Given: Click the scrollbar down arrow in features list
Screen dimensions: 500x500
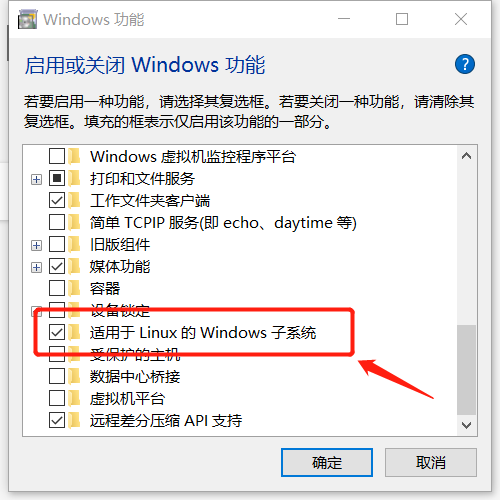Looking at the screenshot, I should [x=466, y=425].
